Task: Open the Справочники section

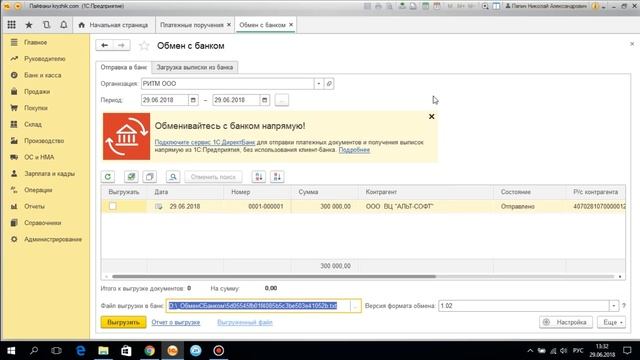Action: point(42,223)
